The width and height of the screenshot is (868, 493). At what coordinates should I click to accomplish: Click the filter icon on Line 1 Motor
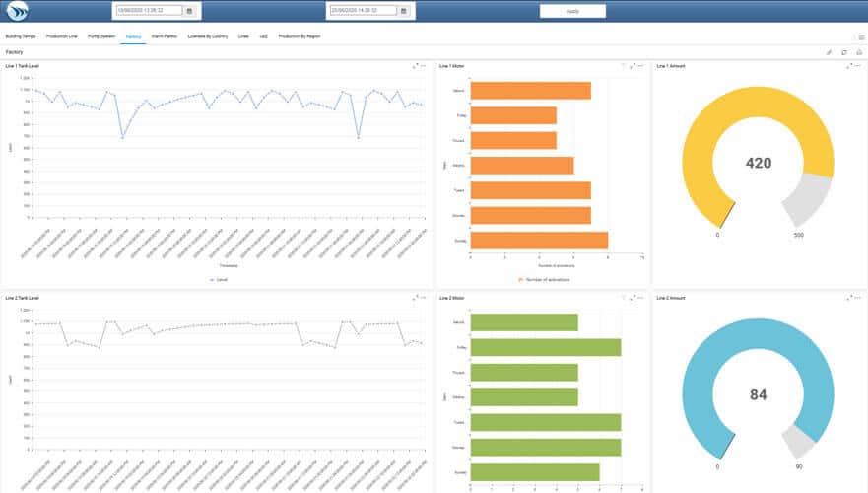[623, 66]
